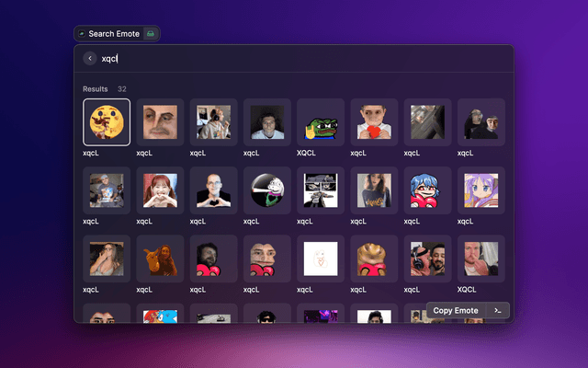Choose the brown creature waving emote

click(160, 259)
